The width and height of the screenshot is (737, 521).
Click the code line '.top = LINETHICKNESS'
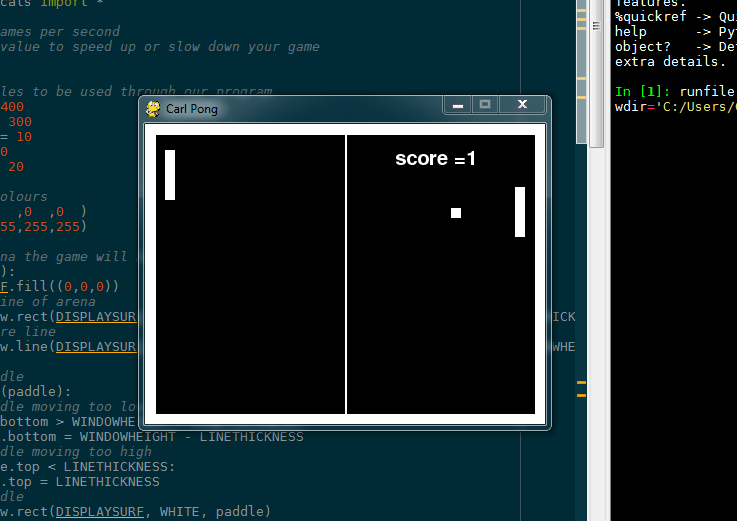coord(80,482)
